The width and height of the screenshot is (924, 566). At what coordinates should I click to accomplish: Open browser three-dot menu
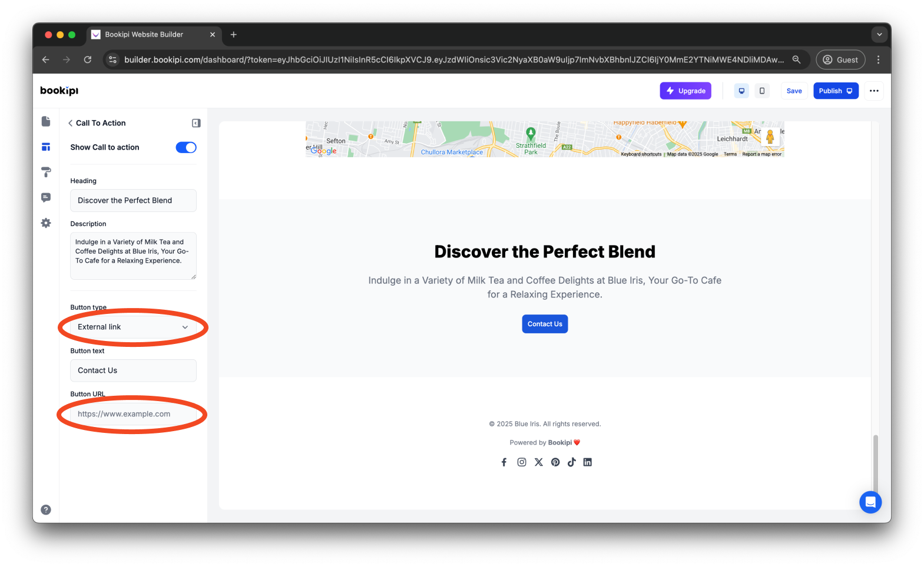878,59
